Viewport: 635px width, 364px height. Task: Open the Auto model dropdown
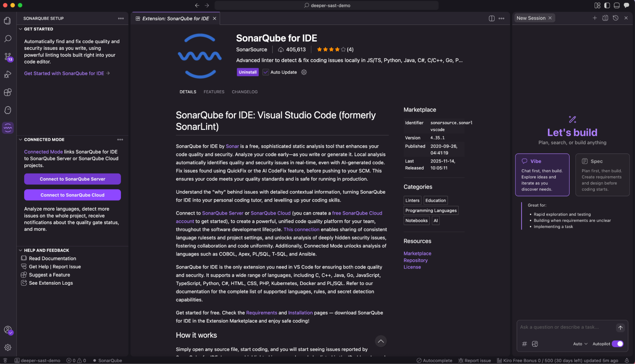580,344
